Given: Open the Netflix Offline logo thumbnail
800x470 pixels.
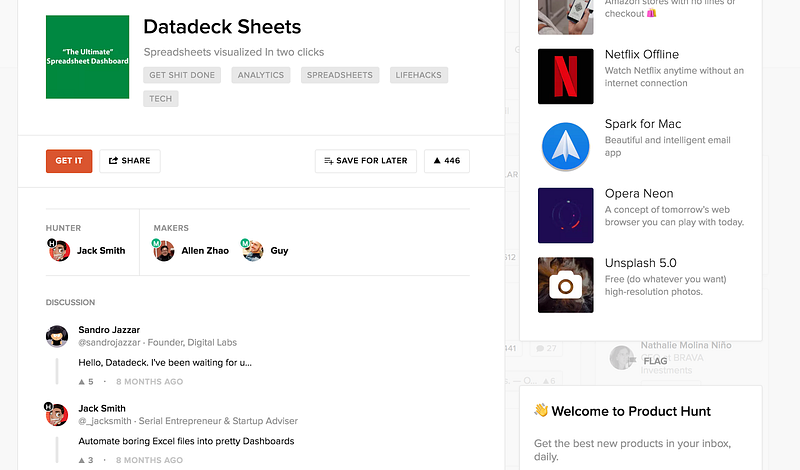Looking at the screenshot, I should point(566,77).
